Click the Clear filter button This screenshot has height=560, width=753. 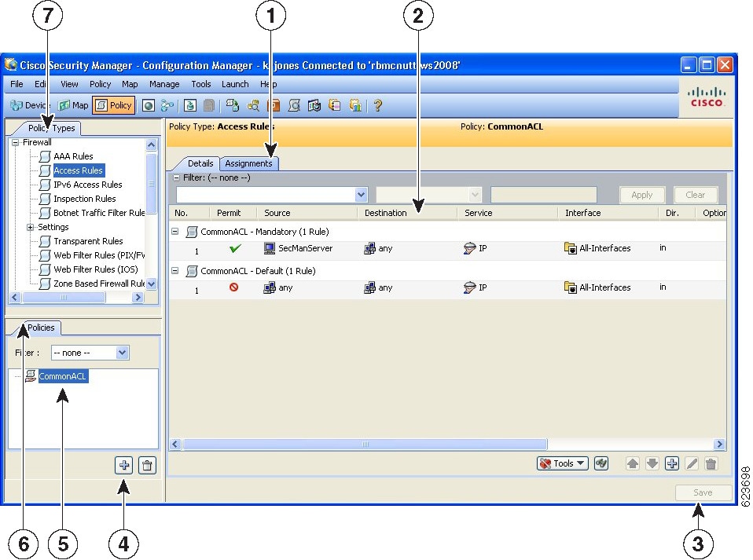coord(695,195)
